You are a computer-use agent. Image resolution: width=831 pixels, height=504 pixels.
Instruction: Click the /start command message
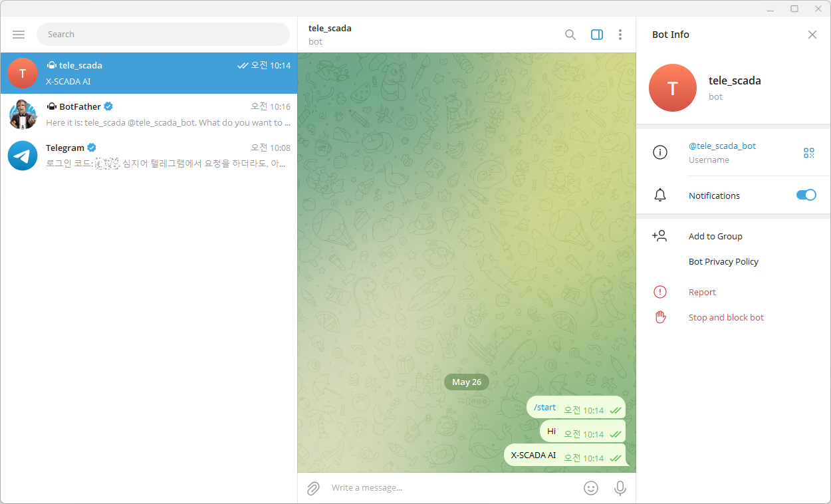(x=544, y=408)
